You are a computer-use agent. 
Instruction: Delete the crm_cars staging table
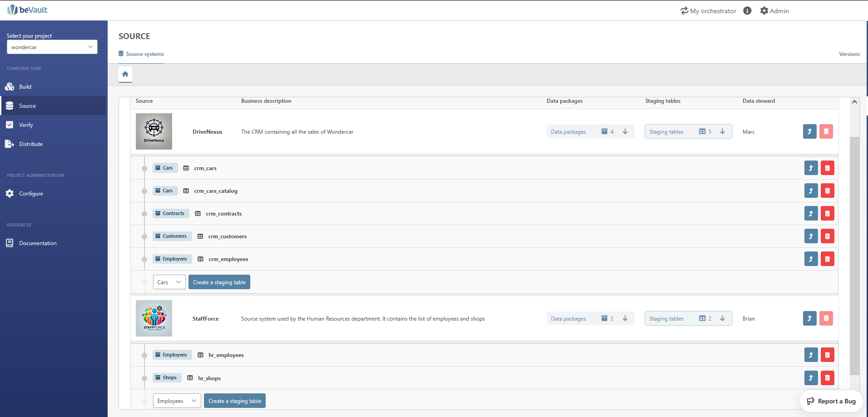pyautogui.click(x=827, y=168)
